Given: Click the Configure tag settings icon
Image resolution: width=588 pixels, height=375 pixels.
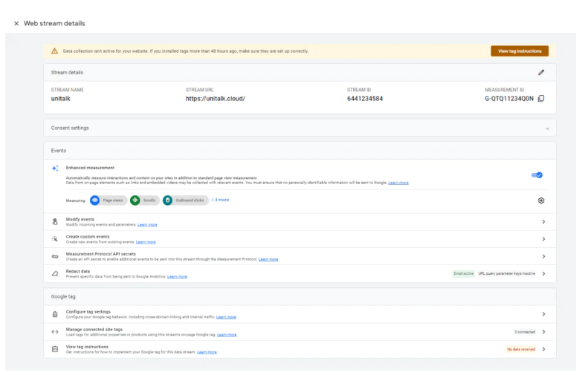Looking at the screenshot, I should (x=55, y=314).
